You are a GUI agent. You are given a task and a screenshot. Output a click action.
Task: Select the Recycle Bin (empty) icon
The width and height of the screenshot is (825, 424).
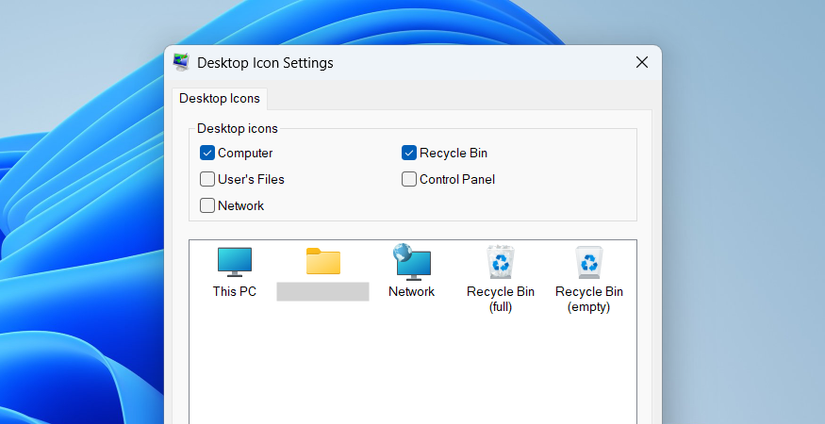[x=589, y=262]
